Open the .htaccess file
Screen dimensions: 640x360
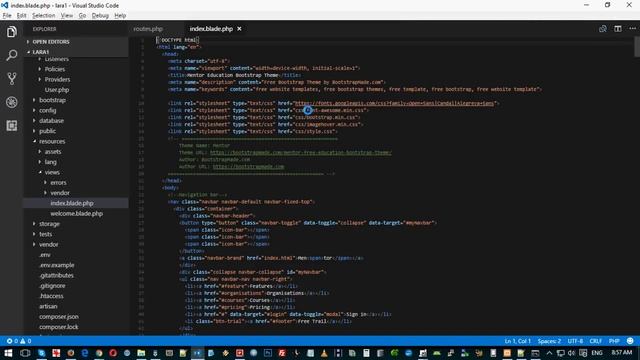[51, 296]
